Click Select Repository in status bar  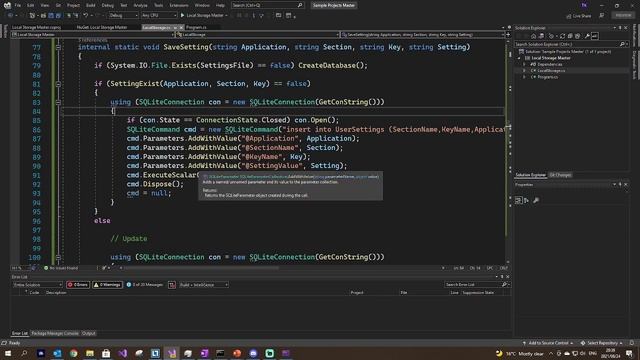[x=602, y=343]
